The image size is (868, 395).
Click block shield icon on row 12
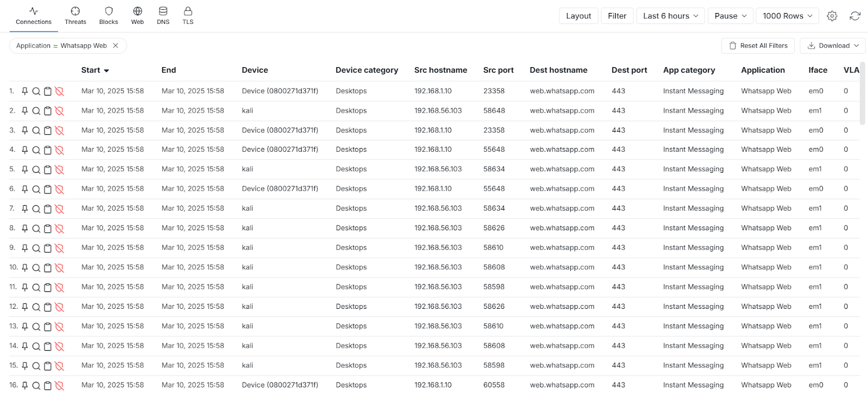pyautogui.click(x=60, y=307)
